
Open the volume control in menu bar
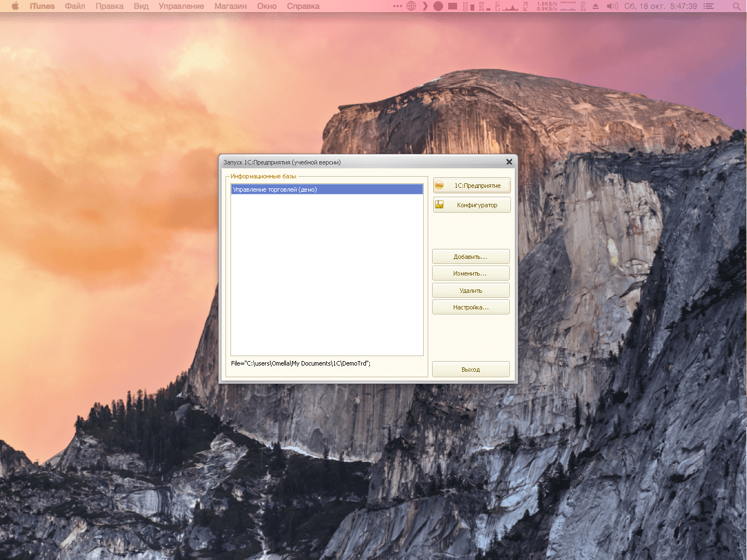[x=612, y=6]
